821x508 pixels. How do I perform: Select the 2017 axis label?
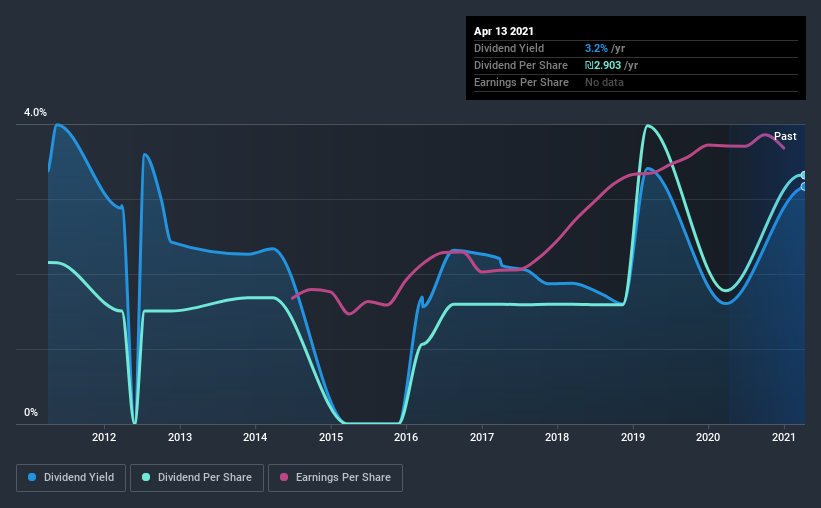point(482,437)
